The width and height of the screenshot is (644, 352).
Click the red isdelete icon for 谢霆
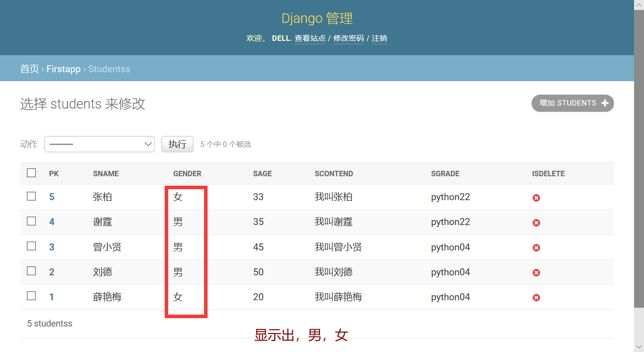[536, 223]
